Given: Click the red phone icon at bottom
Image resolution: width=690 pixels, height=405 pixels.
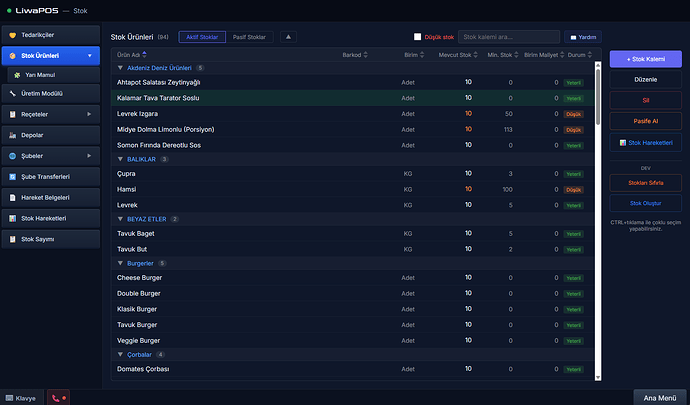Looking at the screenshot, I should click(x=59, y=397).
